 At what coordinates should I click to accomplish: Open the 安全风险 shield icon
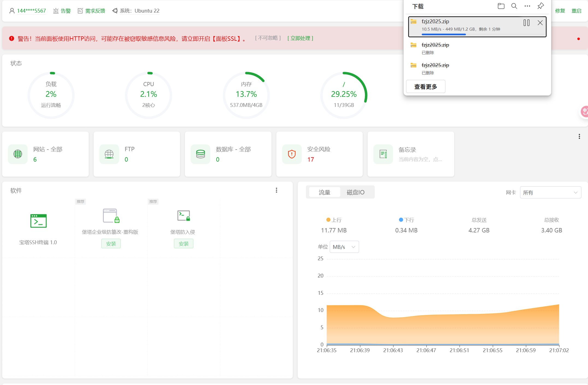click(x=292, y=154)
